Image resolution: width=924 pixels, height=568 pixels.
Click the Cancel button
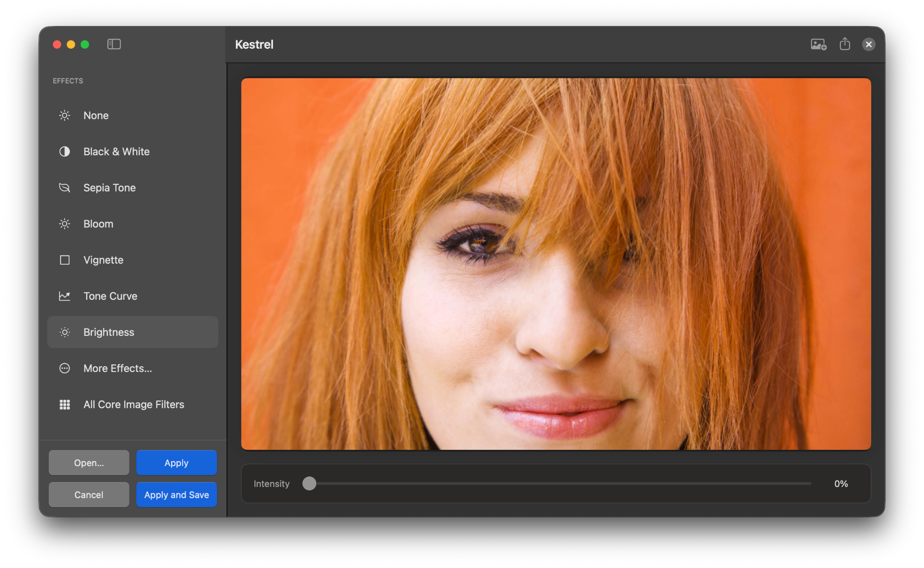[x=89, y=495]
